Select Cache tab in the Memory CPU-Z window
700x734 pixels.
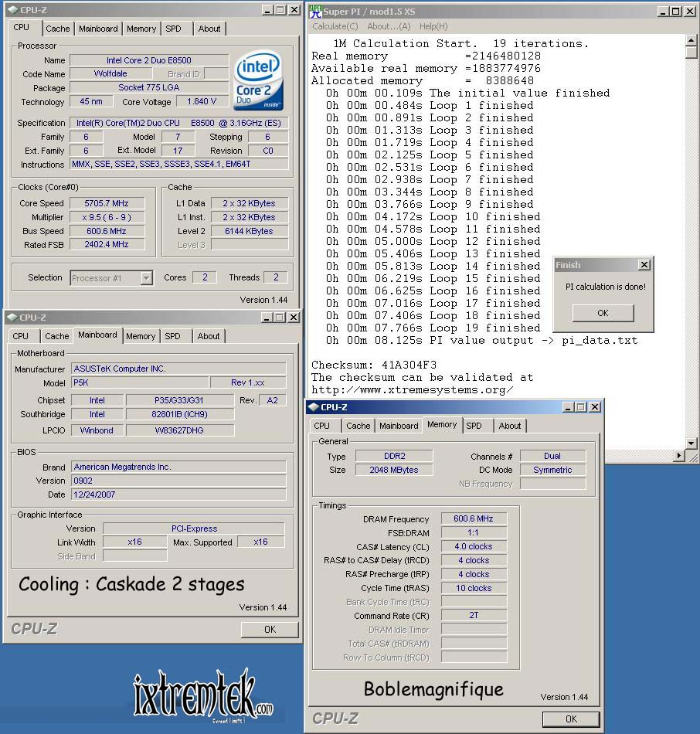358,426
